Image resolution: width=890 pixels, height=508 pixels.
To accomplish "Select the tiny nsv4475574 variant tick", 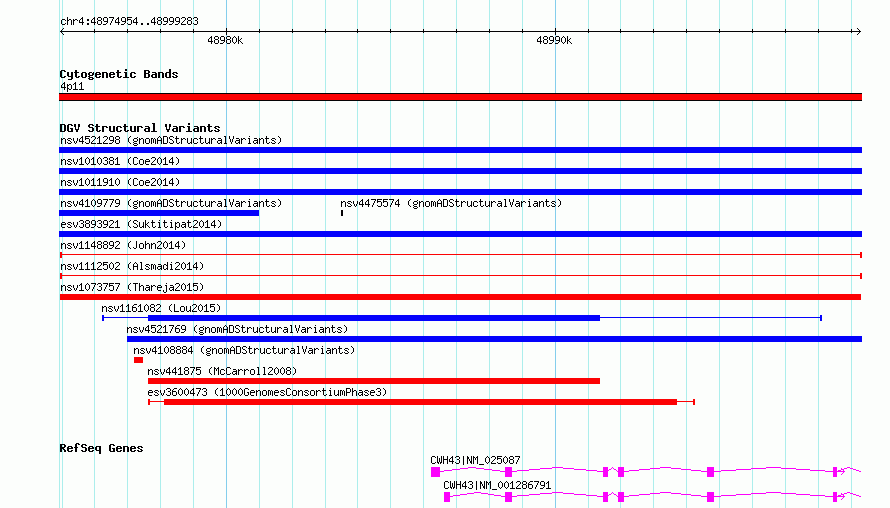I will pyautogui.click(x=342, y=213).
